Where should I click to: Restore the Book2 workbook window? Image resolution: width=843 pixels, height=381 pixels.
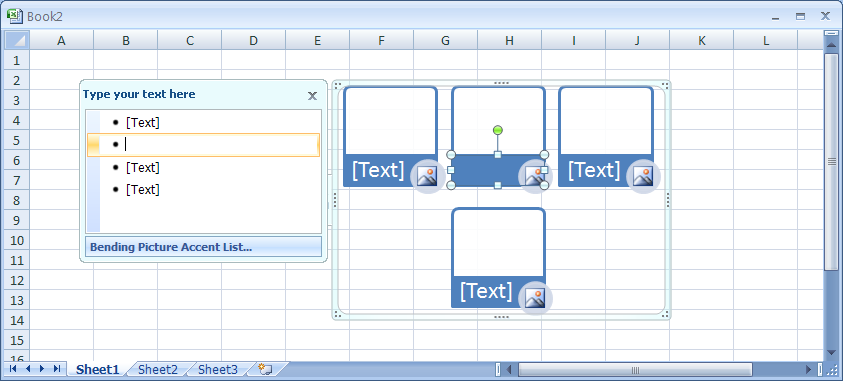click(x=801, y=17)
